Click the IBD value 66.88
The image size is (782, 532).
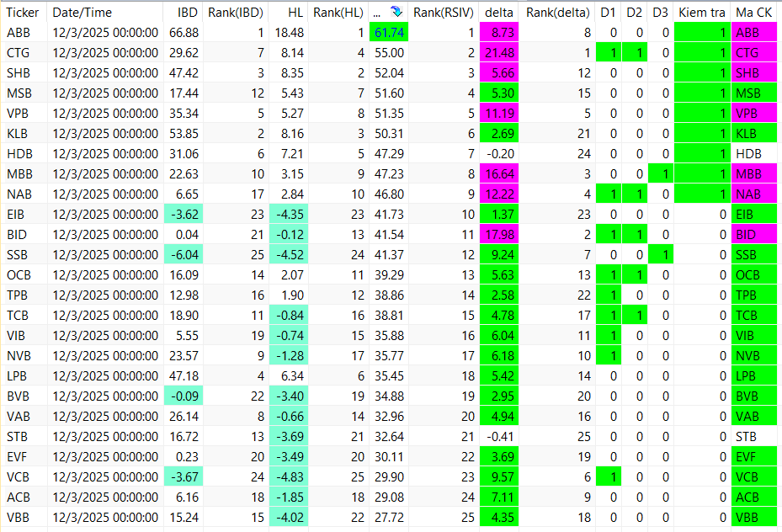[x=184, y=33]
